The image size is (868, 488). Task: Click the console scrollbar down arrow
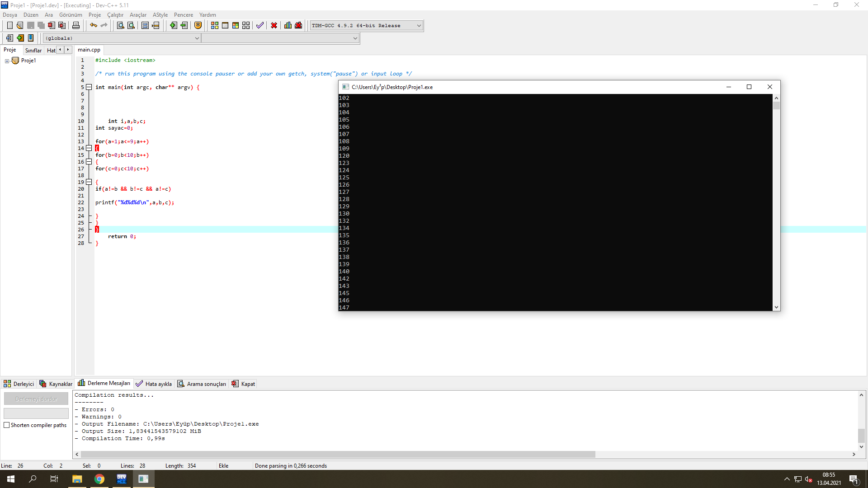point(776,307)
